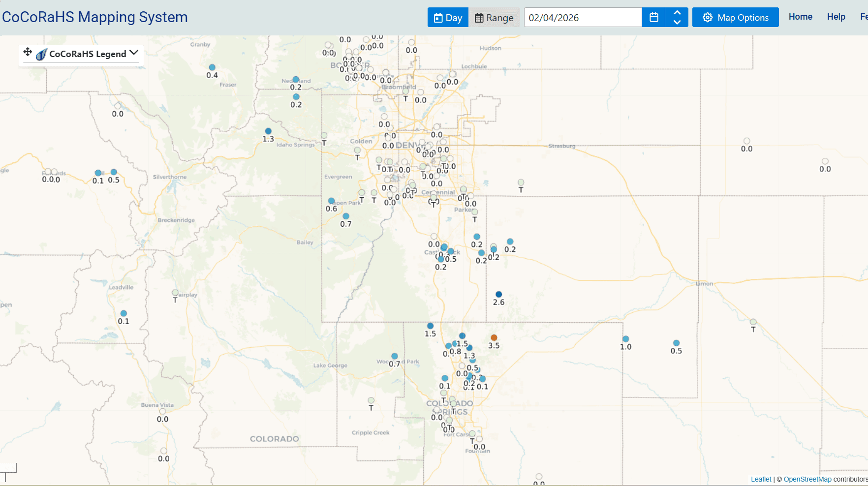Open Map Options settings
This screenshot has height=486, width=868.
736,18
